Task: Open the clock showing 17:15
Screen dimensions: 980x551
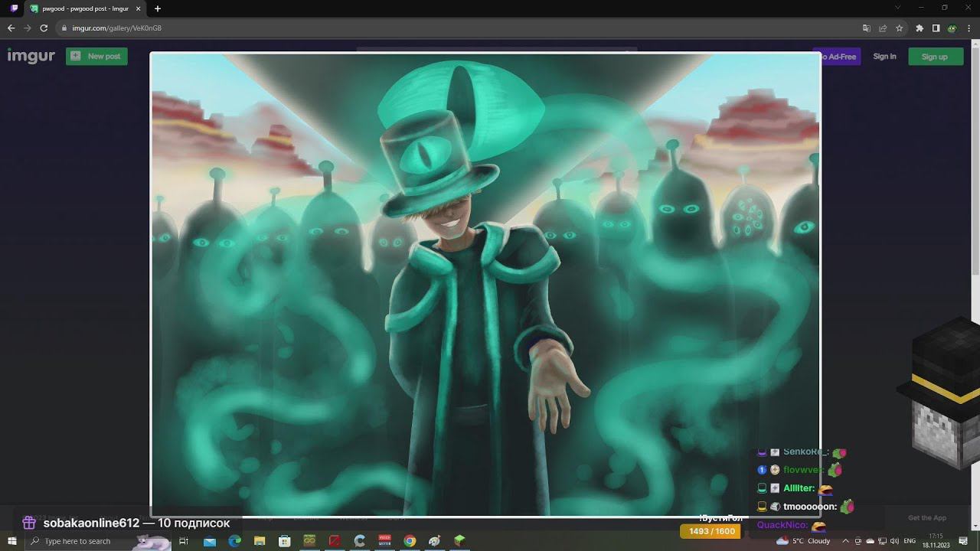Action: (936, 541)
